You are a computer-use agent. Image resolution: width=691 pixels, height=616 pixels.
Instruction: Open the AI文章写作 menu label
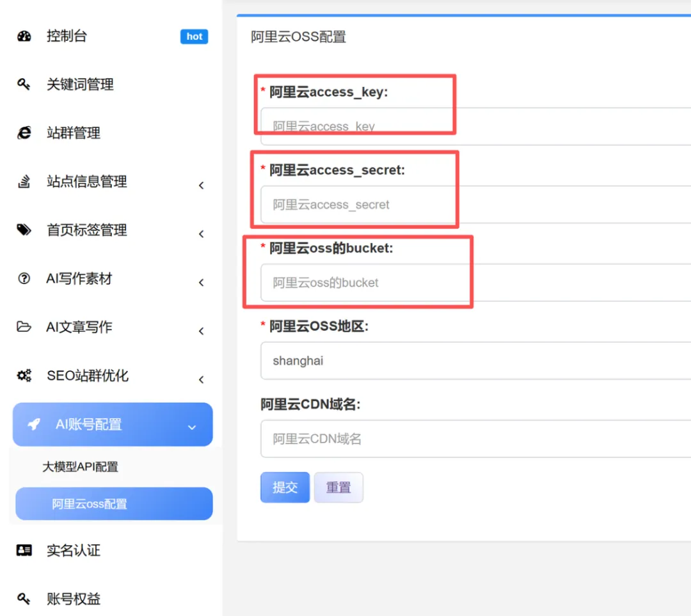tap(79, 327)
